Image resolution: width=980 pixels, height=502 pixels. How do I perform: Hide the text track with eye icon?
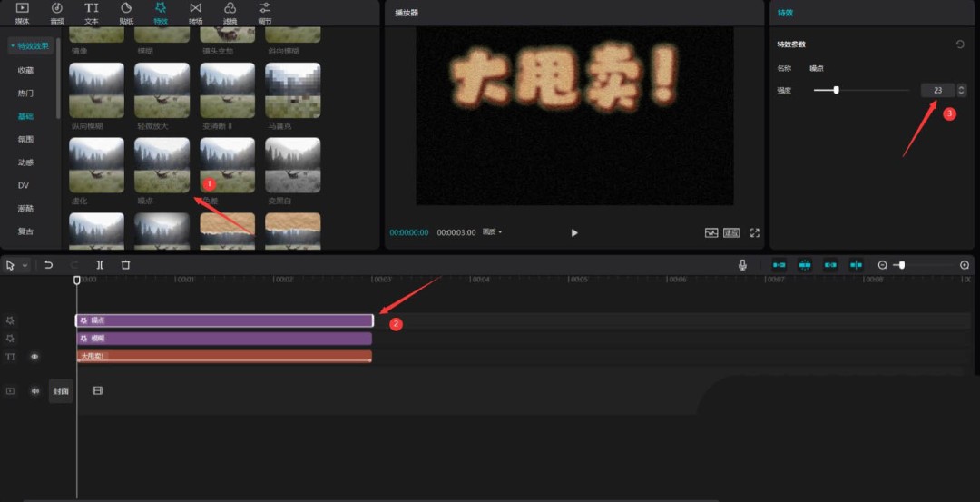pyautogui.click(x=35, y=357)
